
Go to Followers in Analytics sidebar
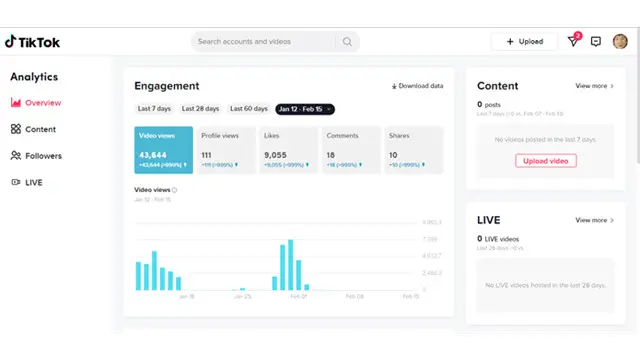[x=36, y=156]
